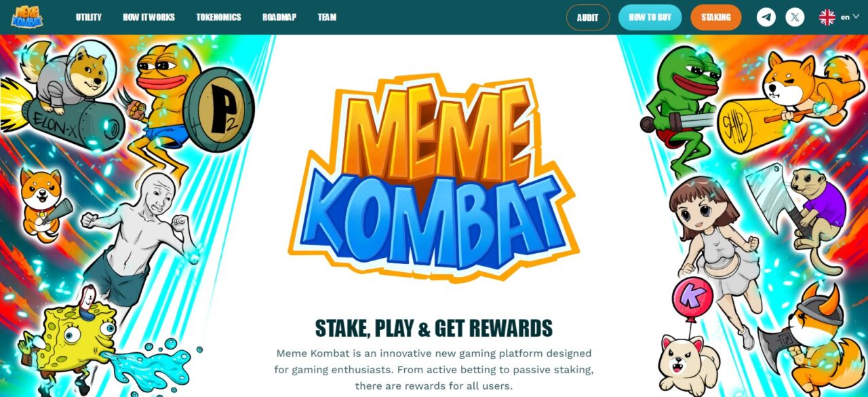Click the UK flag language icon
The width and height of the screenshot is (868, 397).
click(827, 17)
